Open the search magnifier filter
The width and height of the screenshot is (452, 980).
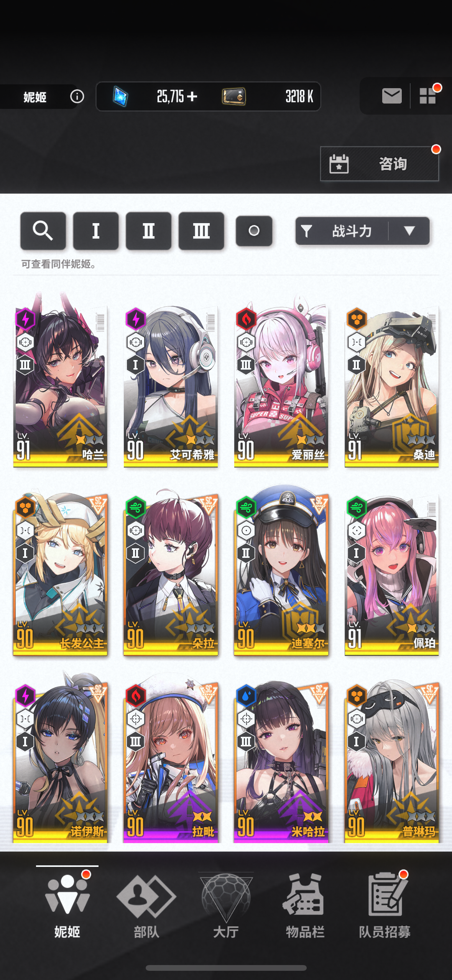[x=43, y=231]
